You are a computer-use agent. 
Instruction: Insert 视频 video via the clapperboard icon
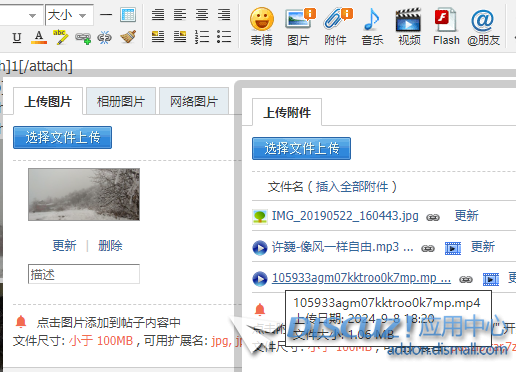coord(409,26)
